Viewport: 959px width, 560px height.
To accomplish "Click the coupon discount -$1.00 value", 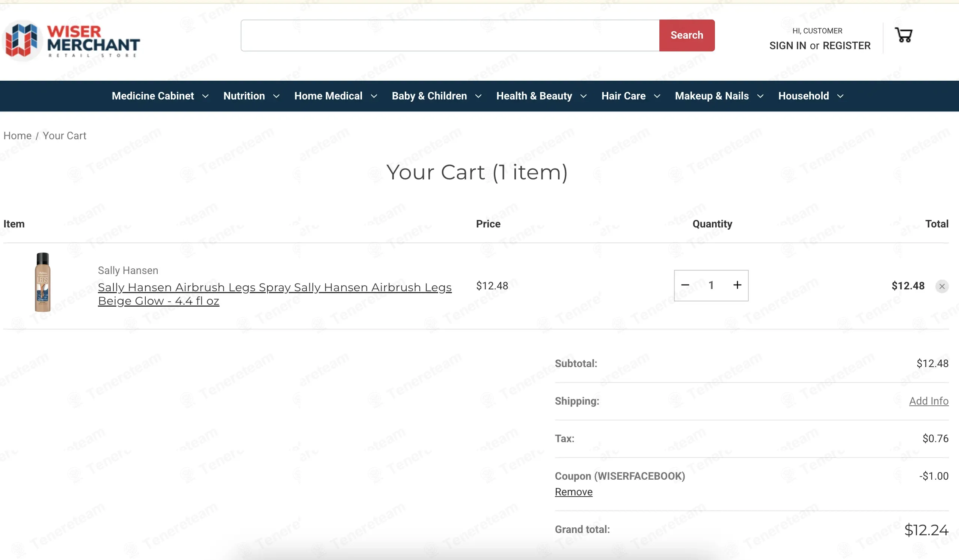I will [934, 476].
